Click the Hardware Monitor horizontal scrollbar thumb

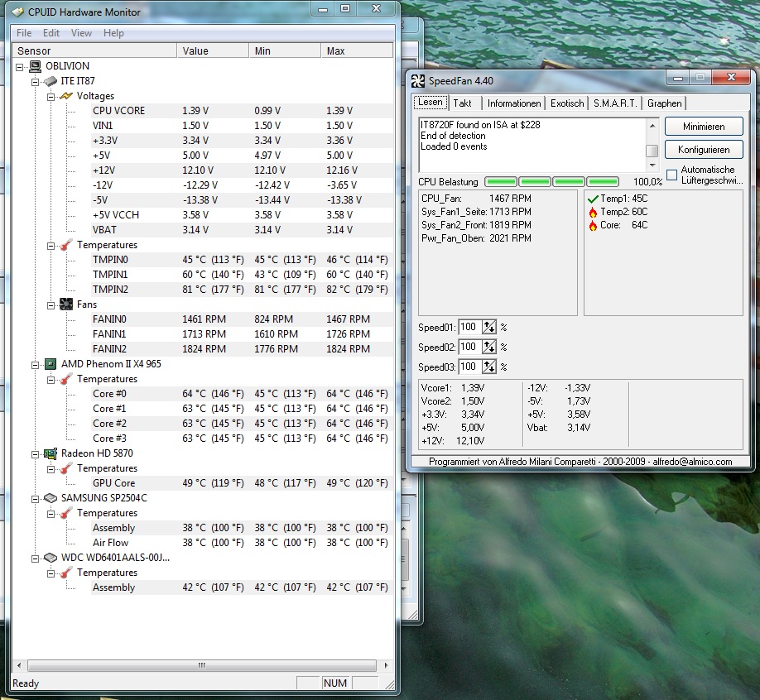tap(202, 665)
